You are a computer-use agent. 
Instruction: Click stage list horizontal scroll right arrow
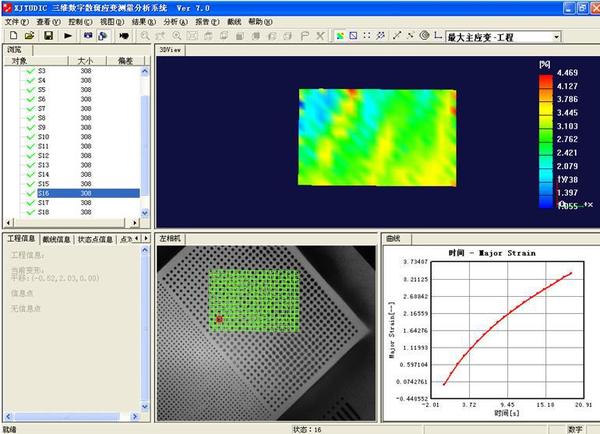pos(134,222)
